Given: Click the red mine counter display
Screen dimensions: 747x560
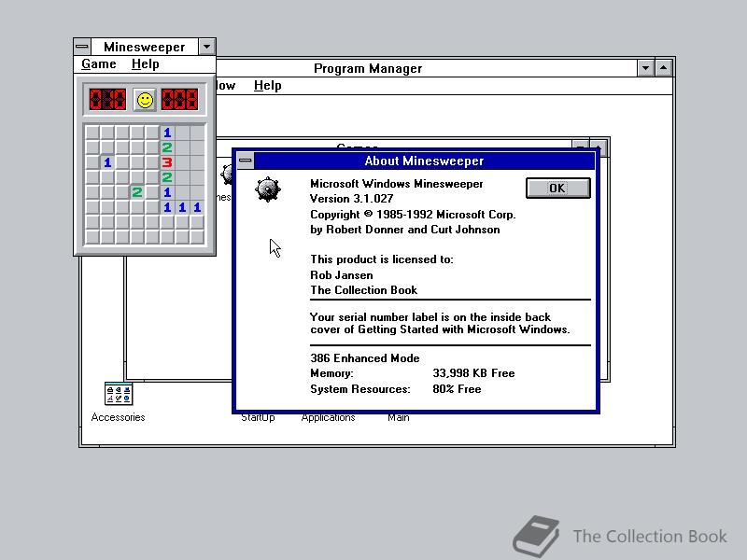Looking at the screenshot, I should (107, 99).
